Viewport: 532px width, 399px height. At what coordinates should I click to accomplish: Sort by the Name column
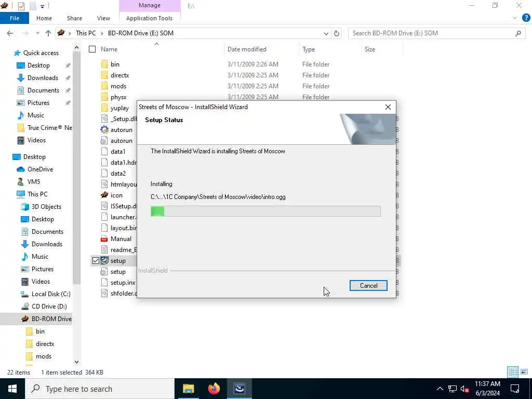click(109, 49)
